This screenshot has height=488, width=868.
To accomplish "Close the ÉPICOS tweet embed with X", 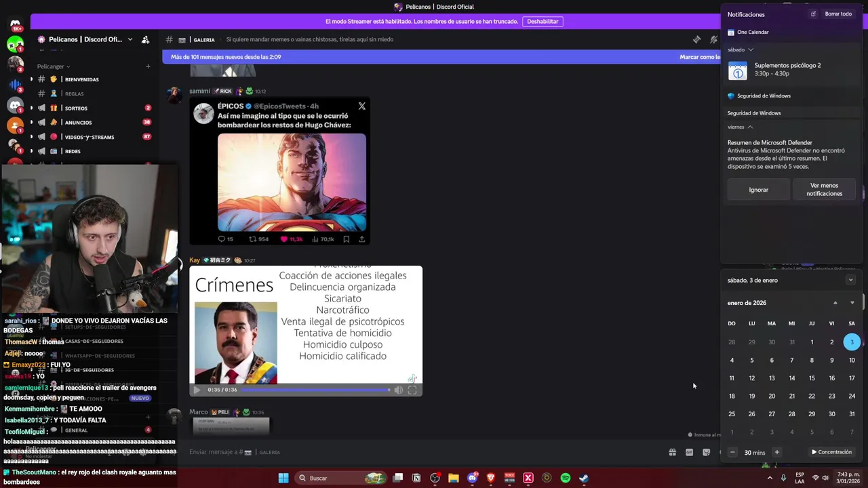I will (361, 106).
